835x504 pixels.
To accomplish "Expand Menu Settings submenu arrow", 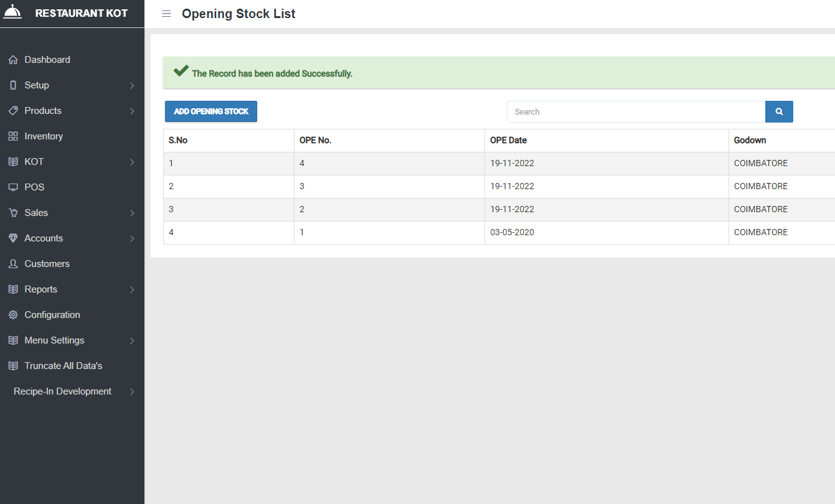I will coord(132,341).
